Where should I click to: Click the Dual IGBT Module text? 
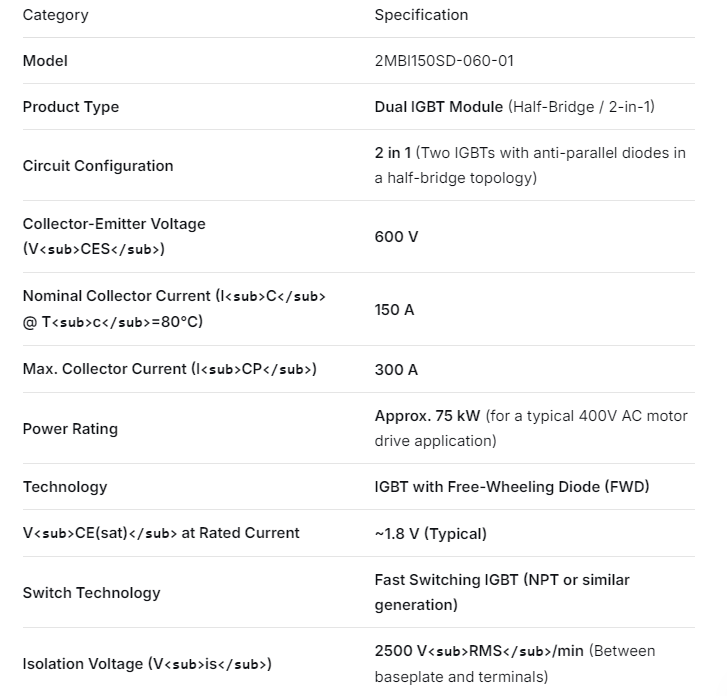click(439, 107)
